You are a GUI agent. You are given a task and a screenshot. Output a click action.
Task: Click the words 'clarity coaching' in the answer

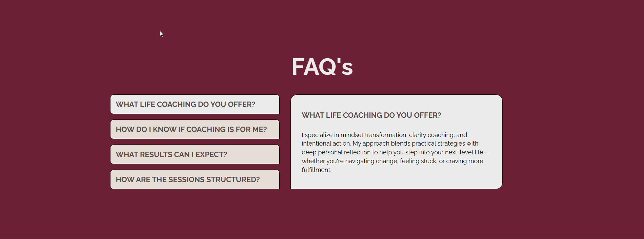coord(431,135)
